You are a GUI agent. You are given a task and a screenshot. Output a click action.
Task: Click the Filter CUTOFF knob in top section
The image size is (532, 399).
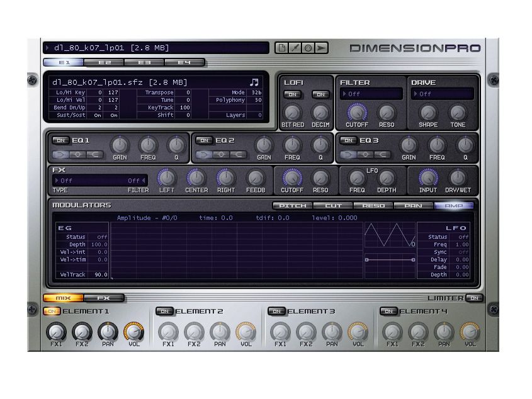(x=357, y=112)
